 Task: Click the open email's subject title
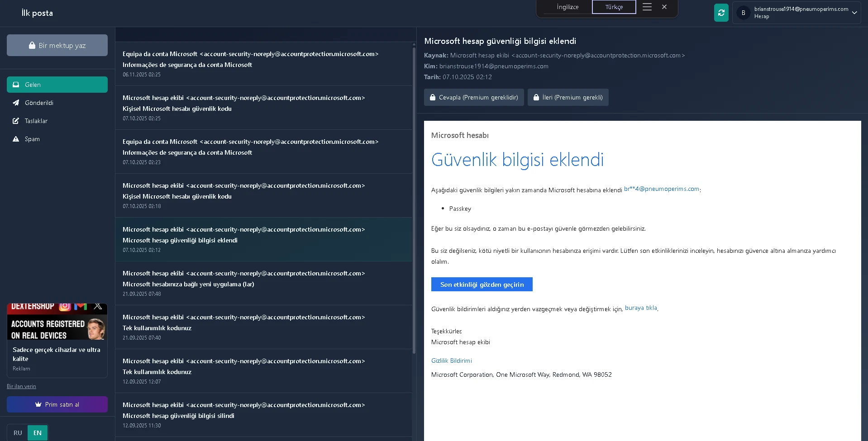[500, 41]
